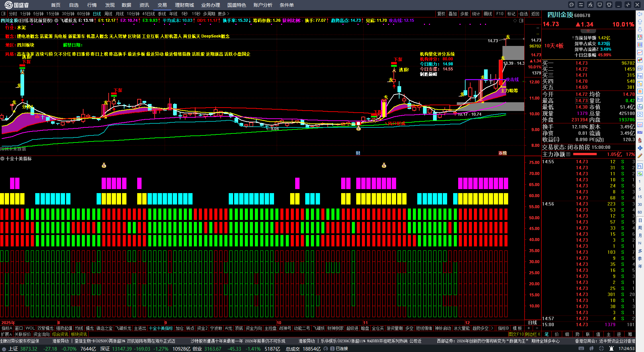
Task: Click the blue back arrow in right sidebar
Action: (x=640, y=14)
